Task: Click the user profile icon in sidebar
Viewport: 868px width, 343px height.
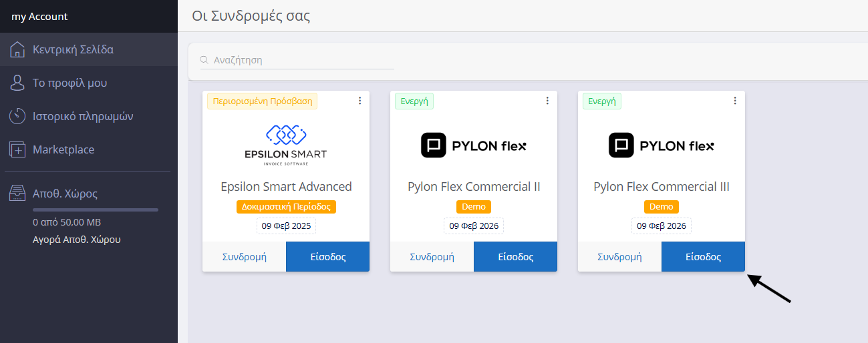Action: point(17,83)
